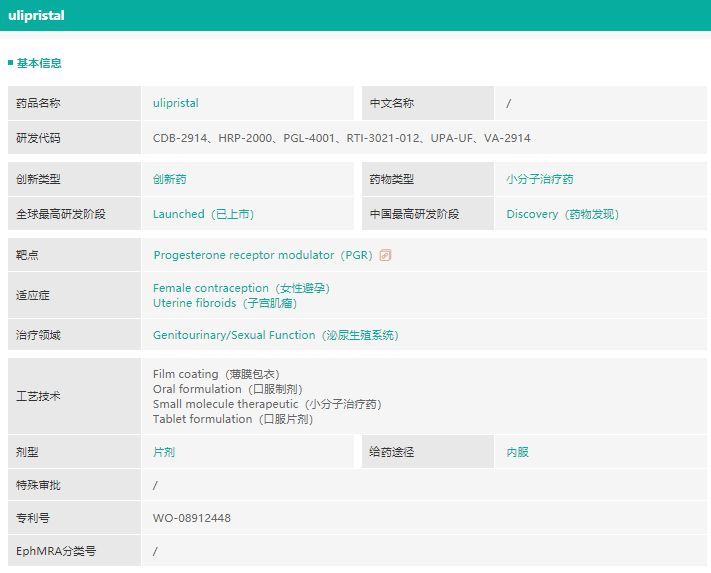Click the 基本信息 section heading

pyautogui.click(x=39, y=63)
